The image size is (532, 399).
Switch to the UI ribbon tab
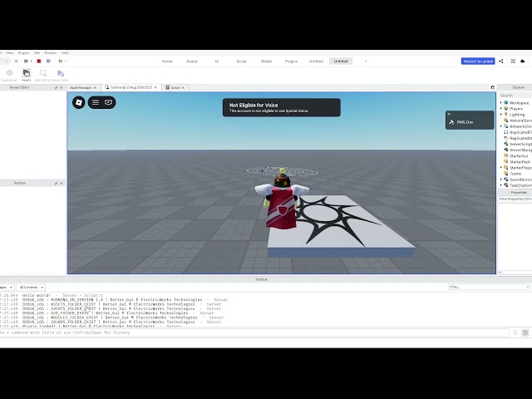pos(217,61)
